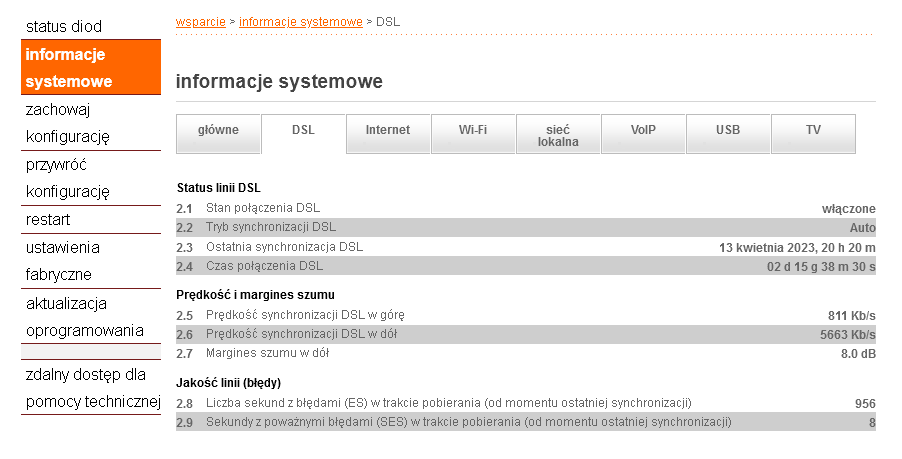Click informacje systemowe breadcrumb link
Image resolution: width=902 pixels, height=459 pixels.
pos(300,20)
